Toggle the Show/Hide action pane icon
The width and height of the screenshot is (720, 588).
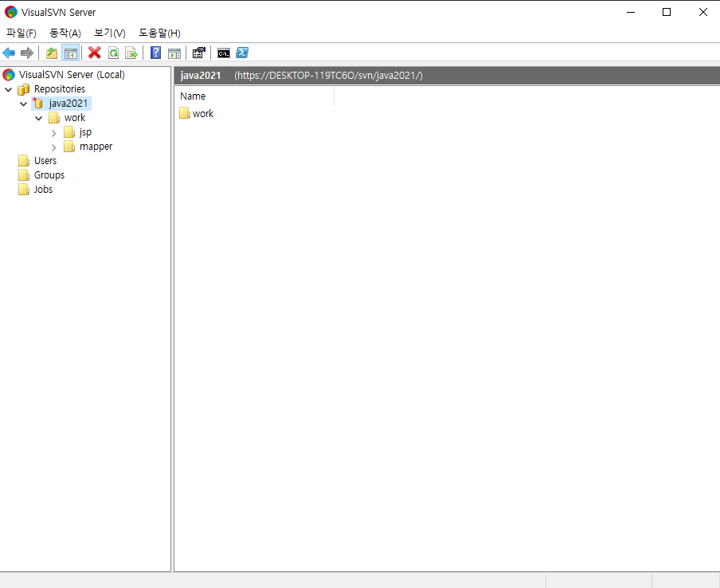pyautogui.click(x=174, y=53)
